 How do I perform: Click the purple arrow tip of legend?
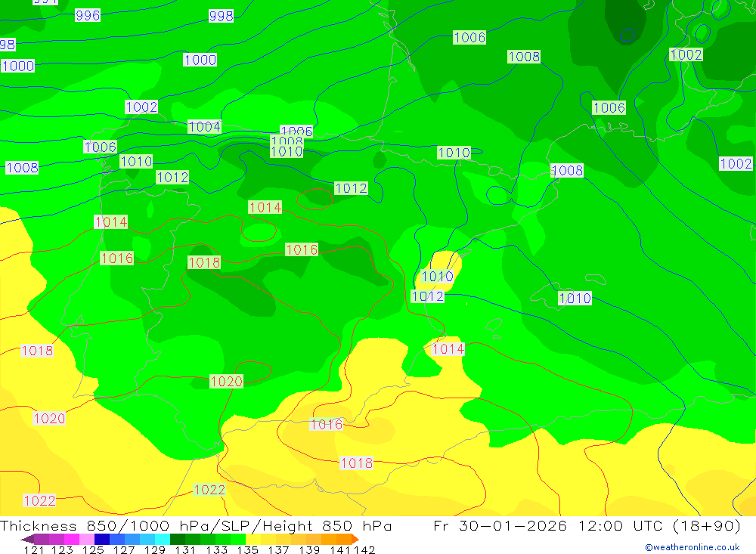point(27,539)
